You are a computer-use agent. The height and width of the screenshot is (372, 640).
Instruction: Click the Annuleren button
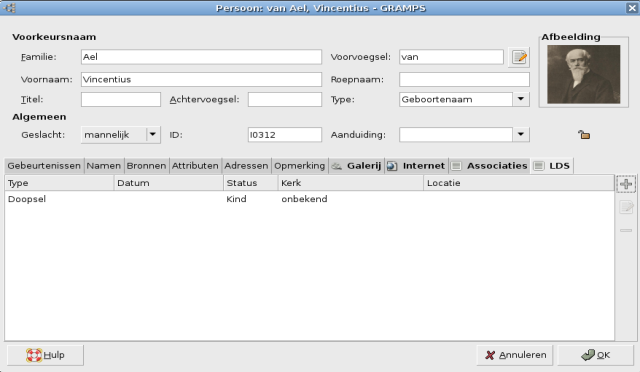pyautogui.click(x=514, y=355)
